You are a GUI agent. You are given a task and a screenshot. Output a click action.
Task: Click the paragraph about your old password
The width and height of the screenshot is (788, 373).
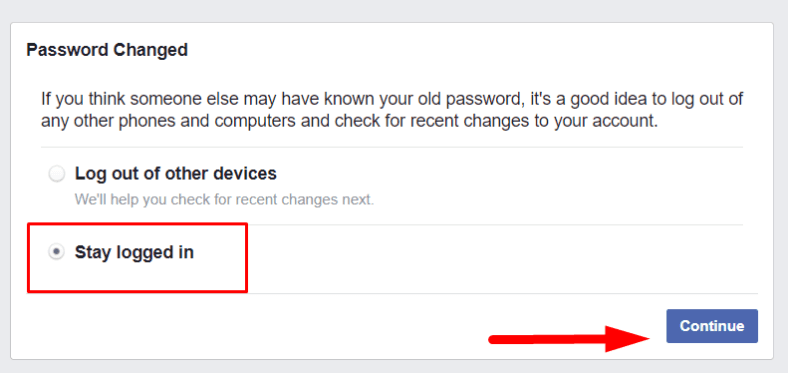392,110
